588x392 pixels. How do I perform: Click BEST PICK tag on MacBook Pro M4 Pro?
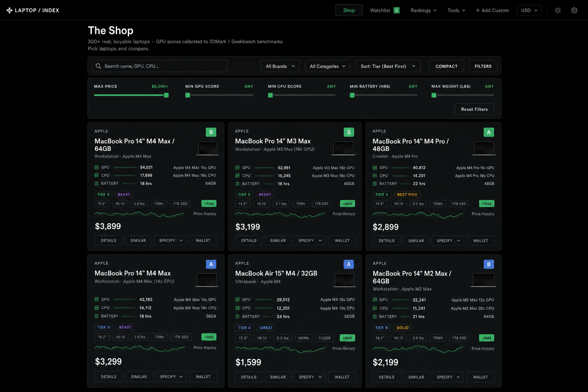407,194
